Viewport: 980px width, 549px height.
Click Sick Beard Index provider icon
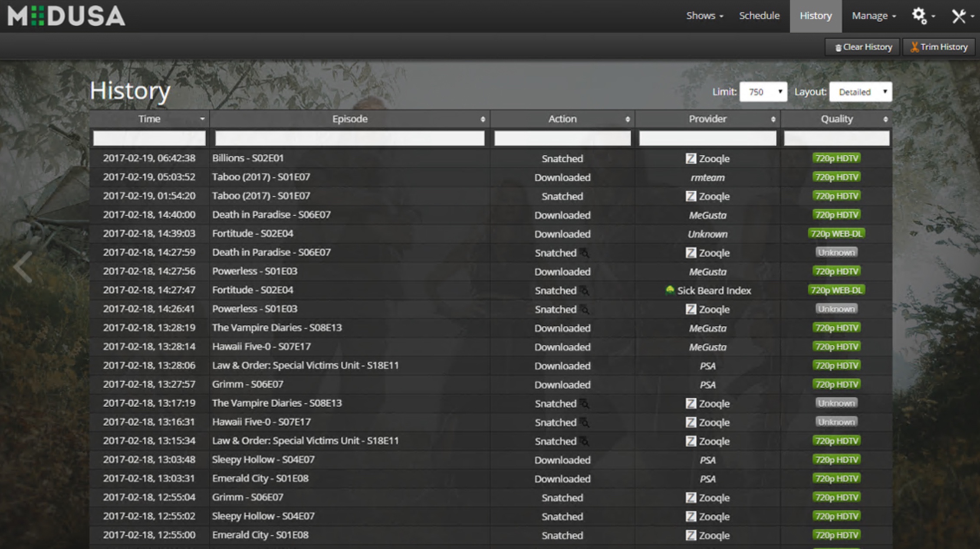pyautogui.click(x=670, y=290)
